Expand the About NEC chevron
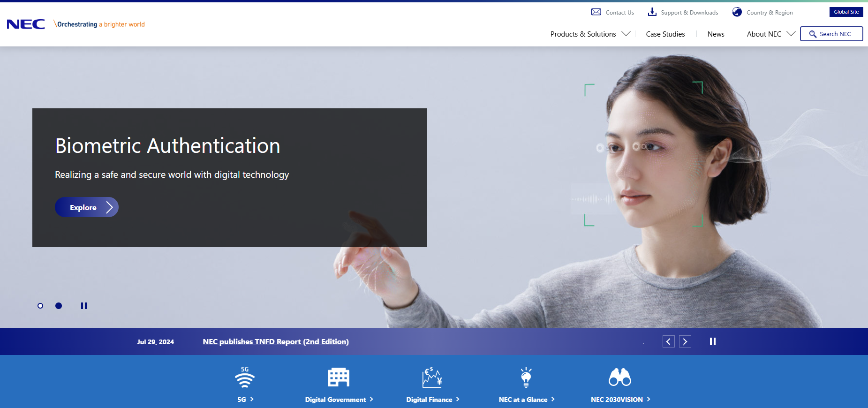The height and width of the screenshot is (408, 868). [x=791, y=34]
